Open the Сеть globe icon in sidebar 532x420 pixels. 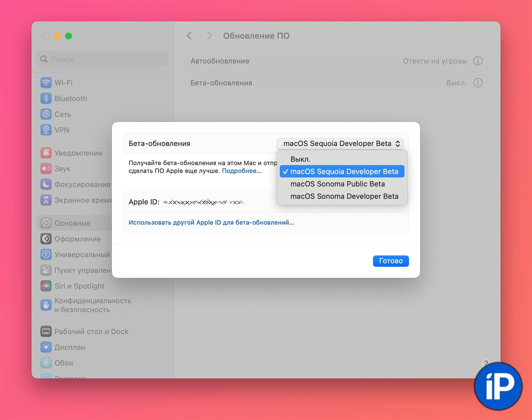click(x=46, y=114)
